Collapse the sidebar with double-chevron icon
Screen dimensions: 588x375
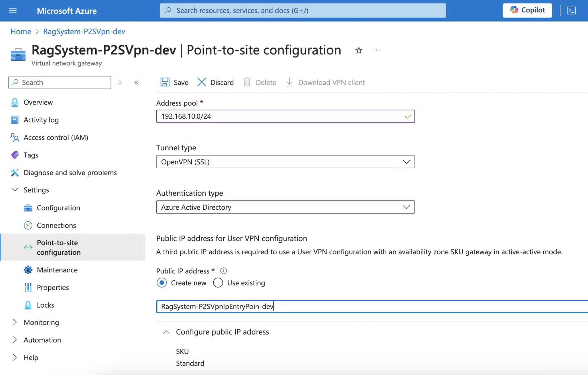(136, 82)
